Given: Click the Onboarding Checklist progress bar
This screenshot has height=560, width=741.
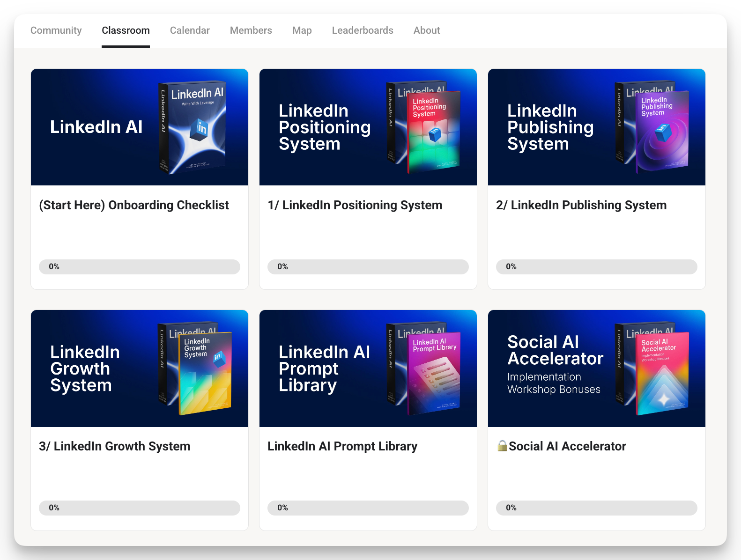Looking at the screenshot, I should click(x=140, y=267).
